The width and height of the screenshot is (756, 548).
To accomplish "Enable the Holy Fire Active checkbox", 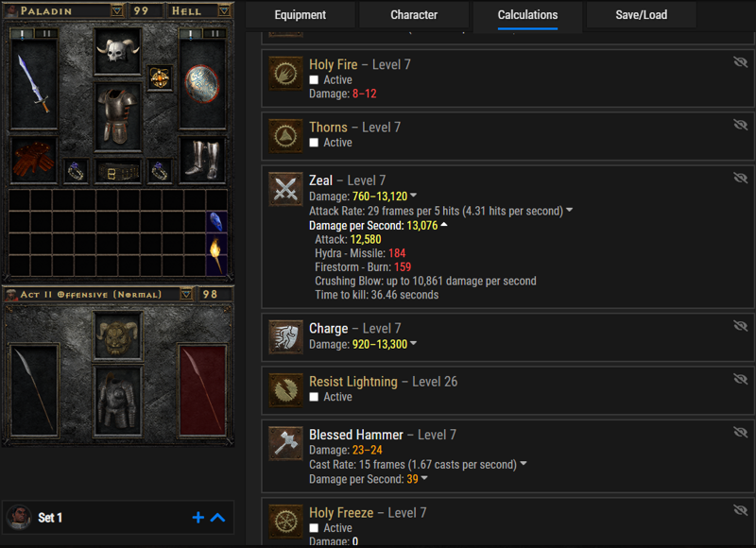I will pos(314,80).
